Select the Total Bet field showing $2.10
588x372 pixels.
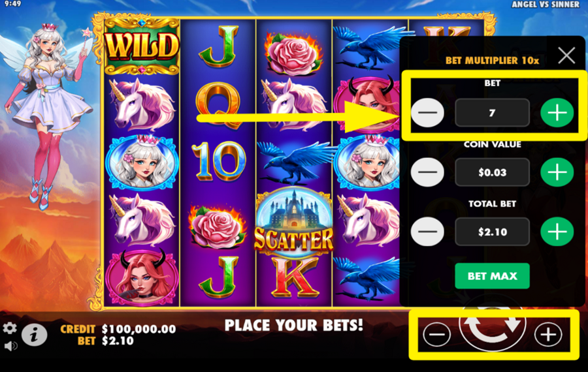pos(492,232)
